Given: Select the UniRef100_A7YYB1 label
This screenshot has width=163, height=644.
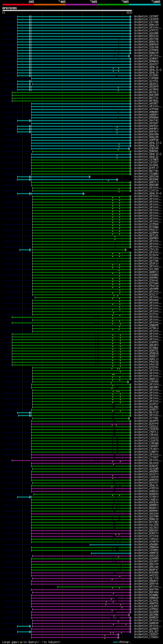Looking at the screenshot, I should pyautogui.click(x=146, y=418).
